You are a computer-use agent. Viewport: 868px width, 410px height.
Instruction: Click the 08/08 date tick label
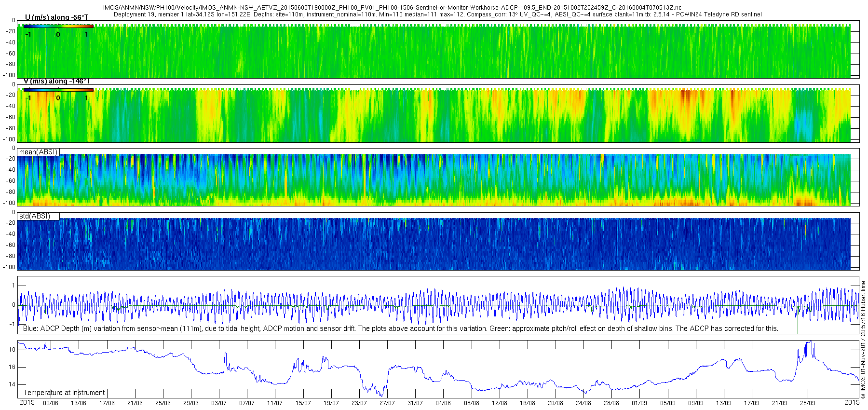471,403
